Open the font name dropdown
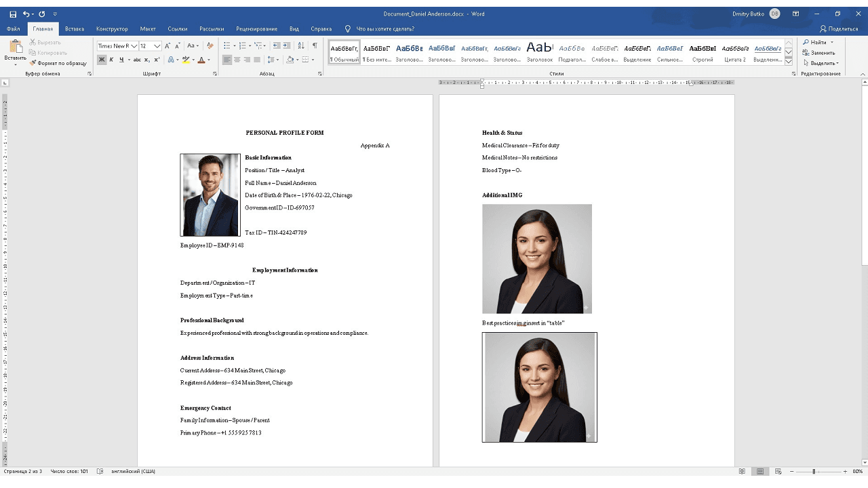This screenshot has width=868, height=488. [134, 45]
